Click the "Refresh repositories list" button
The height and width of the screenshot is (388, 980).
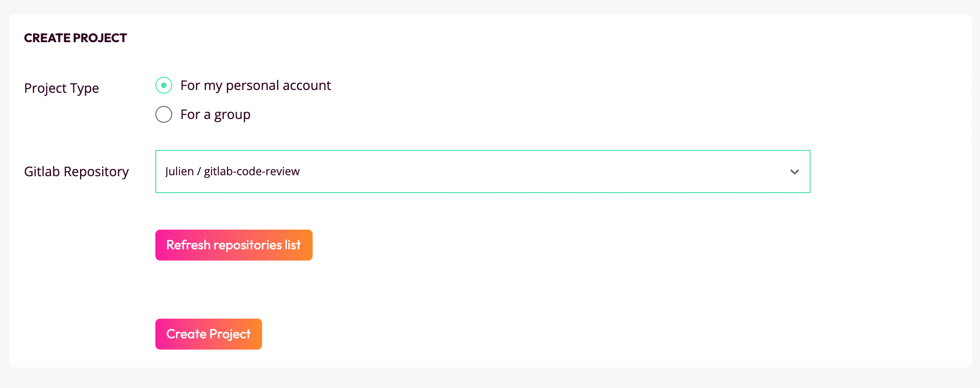pyautogui.click(x=234, y=245)
